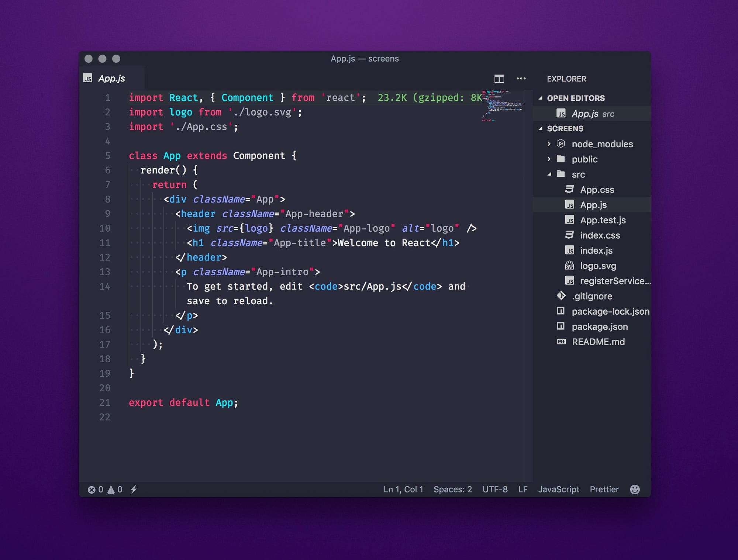Click the split editor icon
The height and width of the screenshot is (560, 738).
[x=499, y=79]
